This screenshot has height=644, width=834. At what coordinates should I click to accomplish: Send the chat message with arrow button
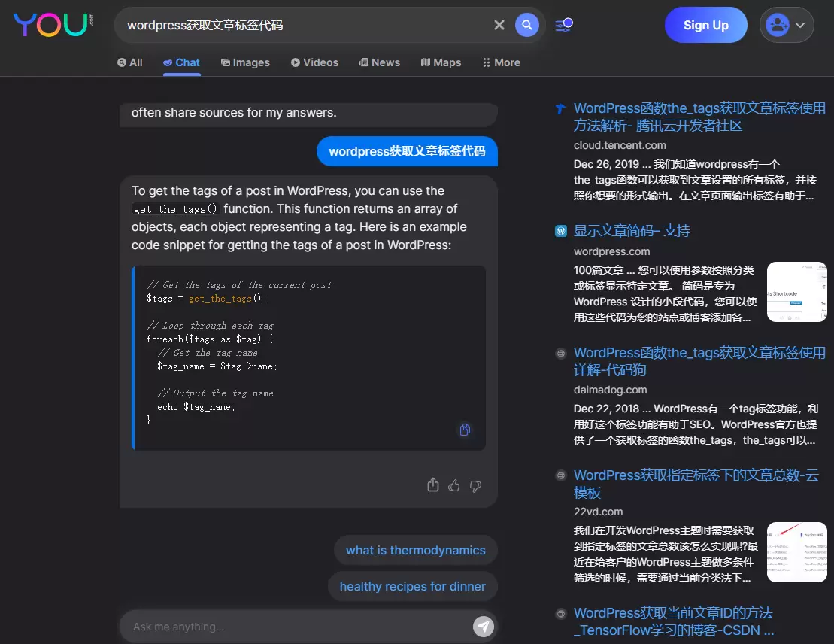tap(484, 627)
